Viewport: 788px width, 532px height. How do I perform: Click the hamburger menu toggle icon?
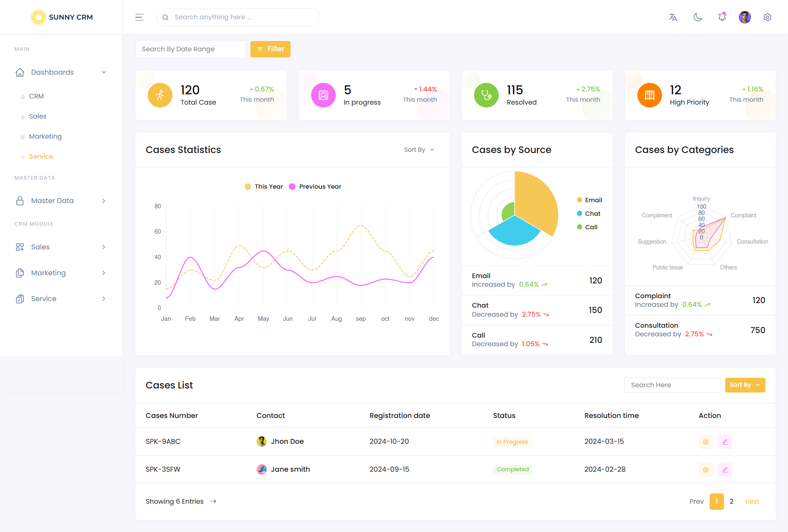(140, 17)
